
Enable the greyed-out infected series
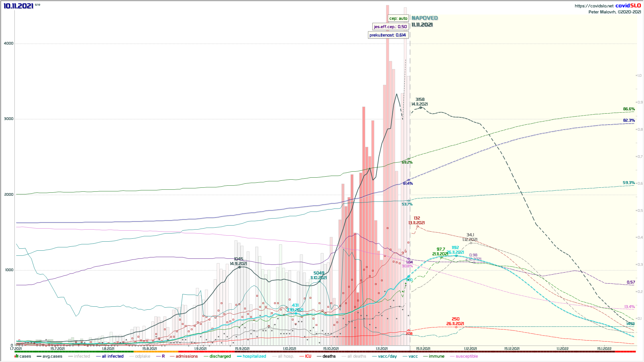point(82,356)
